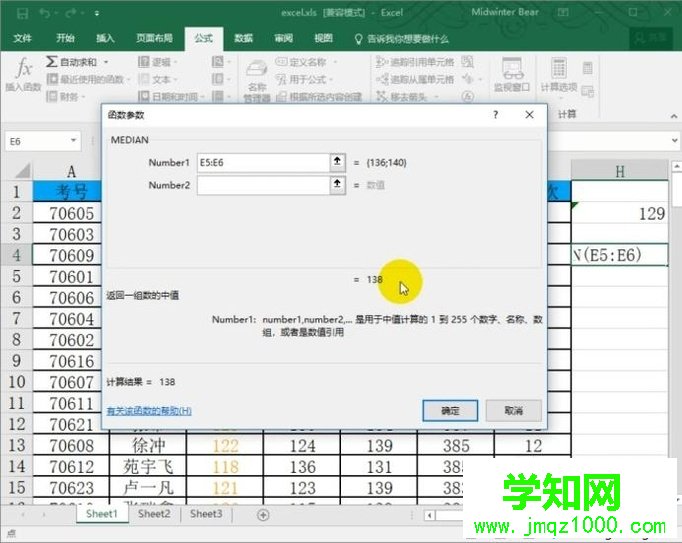Expand the formula bar chevron

coord(674,141)
